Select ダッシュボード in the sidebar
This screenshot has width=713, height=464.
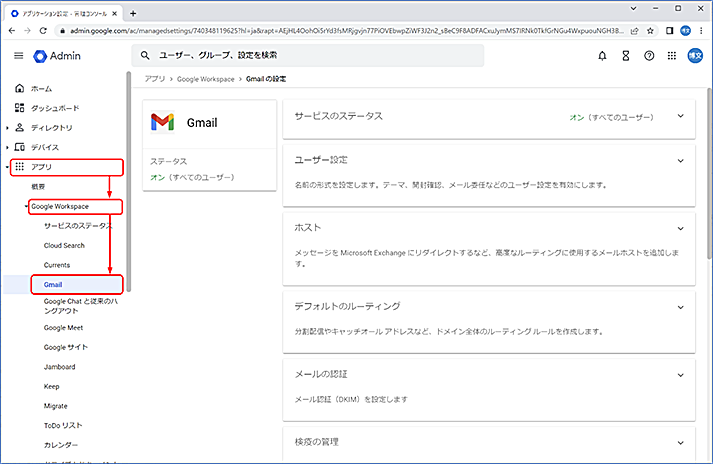pyautogui.click(x=55, y=108)
